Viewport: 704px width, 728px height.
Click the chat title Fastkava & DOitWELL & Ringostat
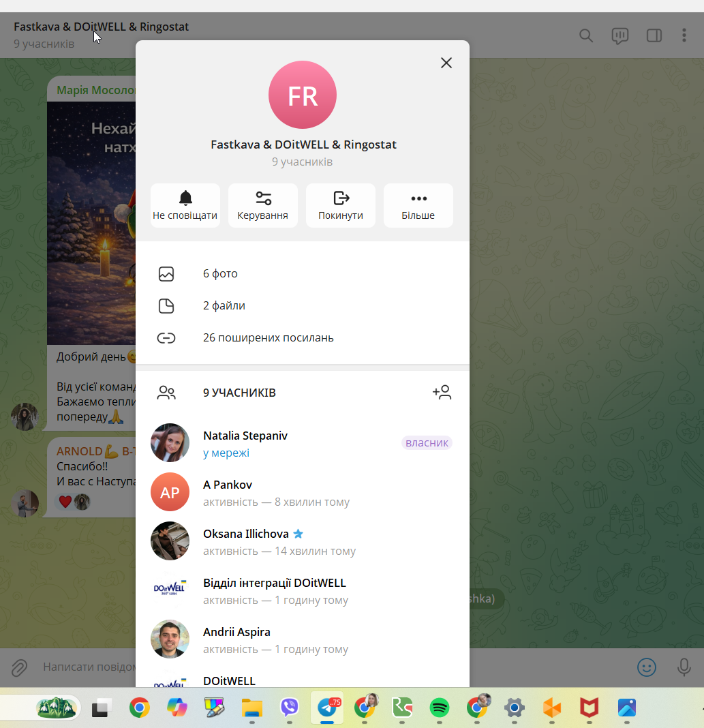(x=101, y=27)
